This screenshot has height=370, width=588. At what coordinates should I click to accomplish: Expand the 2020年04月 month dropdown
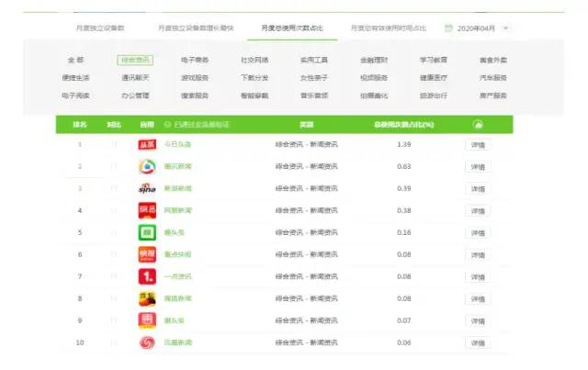(x=505, y=28)
